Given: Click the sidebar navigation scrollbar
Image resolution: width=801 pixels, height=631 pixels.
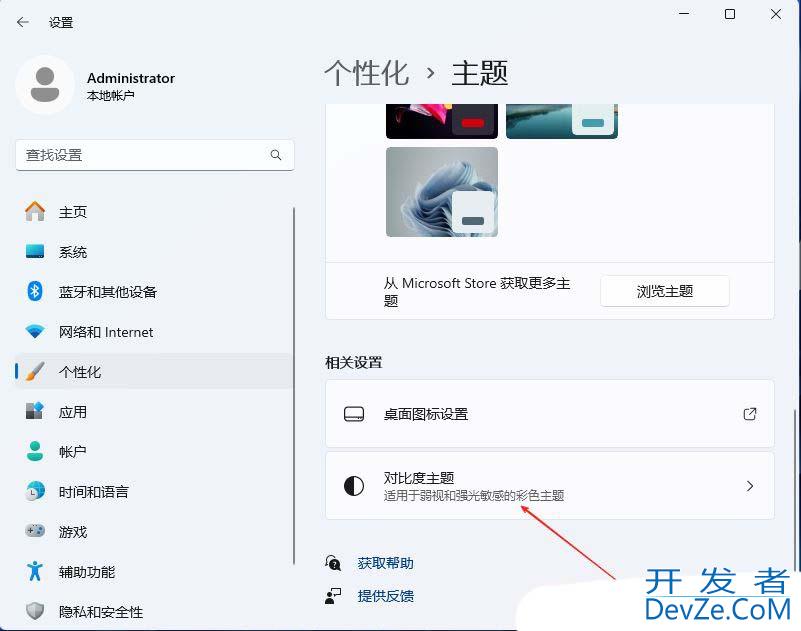Looking at the screenshot, I should 294,386.
